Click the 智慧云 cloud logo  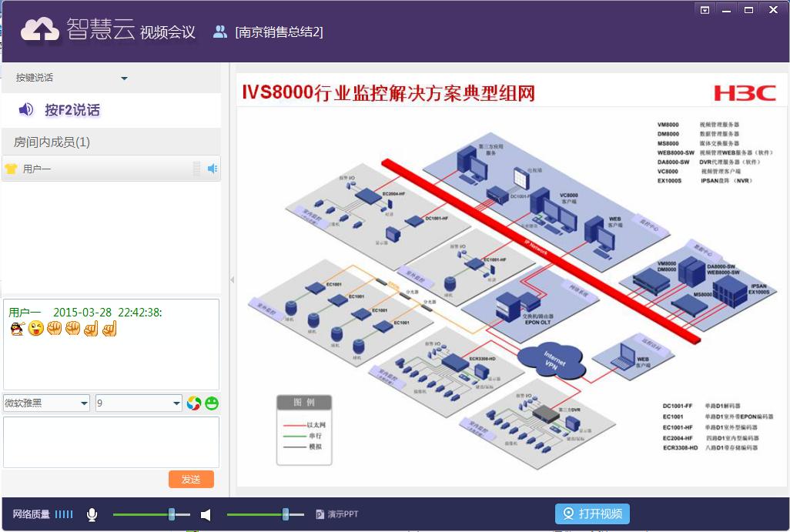pos(39,29)
